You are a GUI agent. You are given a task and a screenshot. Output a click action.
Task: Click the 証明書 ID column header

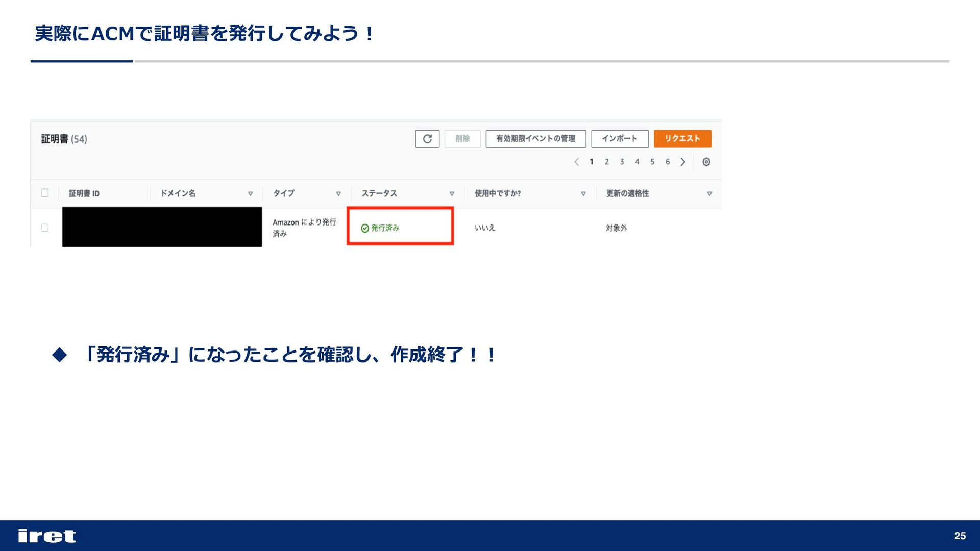click(84, 193)
